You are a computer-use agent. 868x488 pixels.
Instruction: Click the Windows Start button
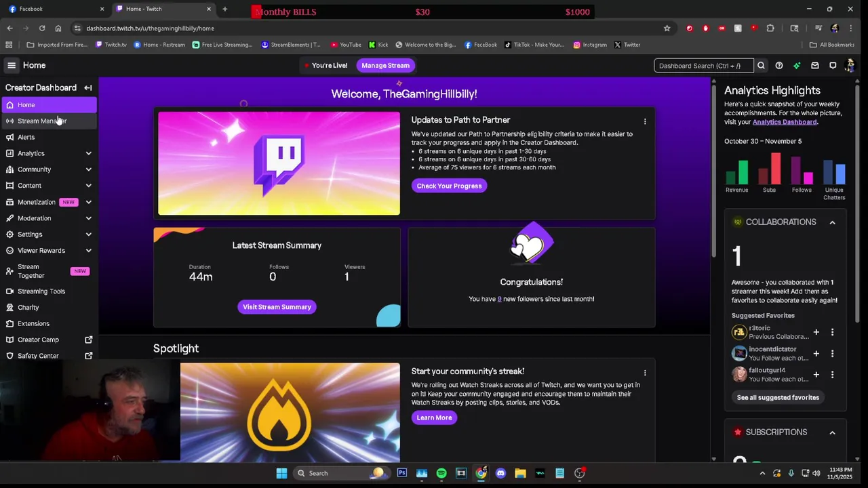point(281,473)
